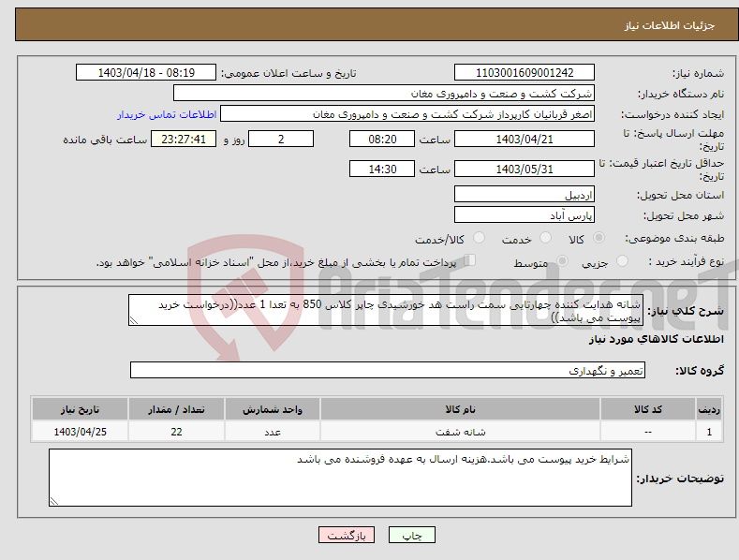Click the price validity date 1403/05/31
Image resolution: width=739 pixels, height=560 pixels.
click(525, 169)
